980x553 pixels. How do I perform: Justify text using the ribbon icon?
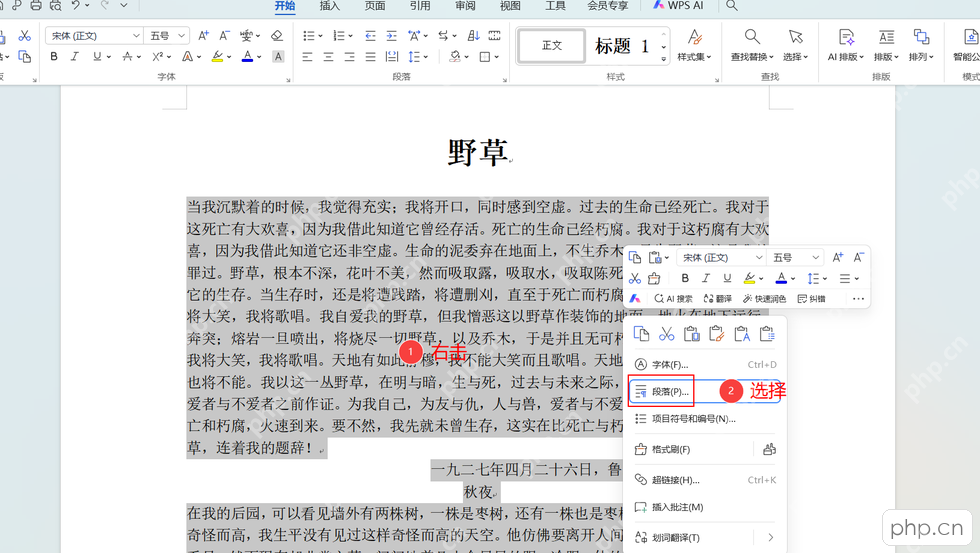click(371, 57)
